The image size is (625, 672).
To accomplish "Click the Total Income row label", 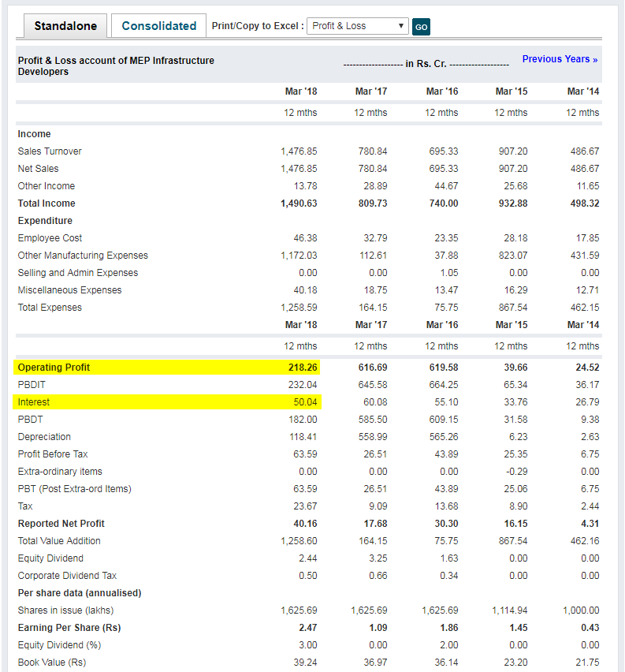I will (x=47, y=203).
